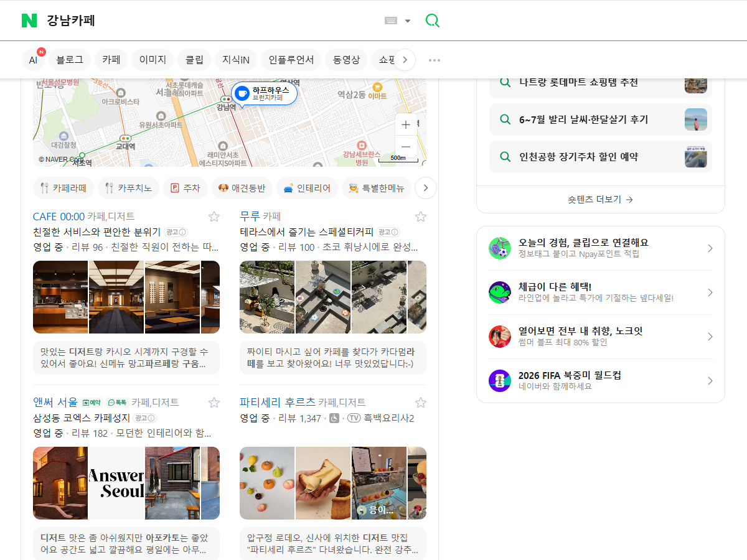Bookmark 앤서 서울 with star icon
Image resolution: width=747 pixels, height=560 pixels.
point(214,403)
